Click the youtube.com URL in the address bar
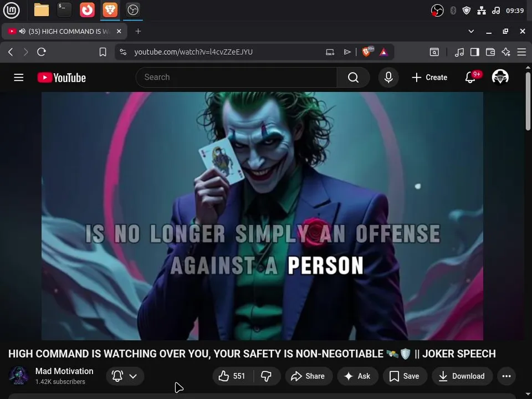The image size is (532, 399). coord(193,52)
